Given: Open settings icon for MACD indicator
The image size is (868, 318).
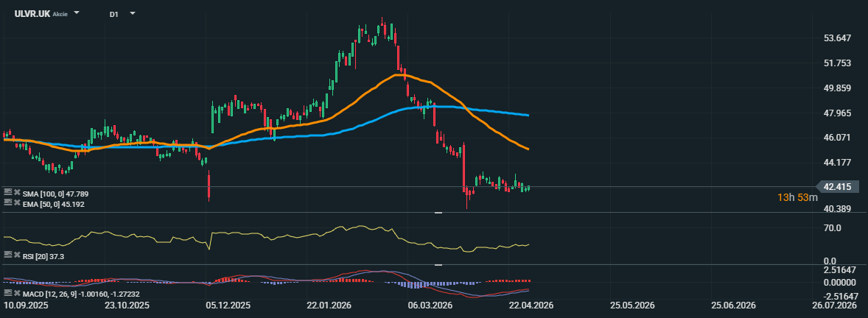Looking at the screenshot, I should pyautogui.click(x=7, y=294).
